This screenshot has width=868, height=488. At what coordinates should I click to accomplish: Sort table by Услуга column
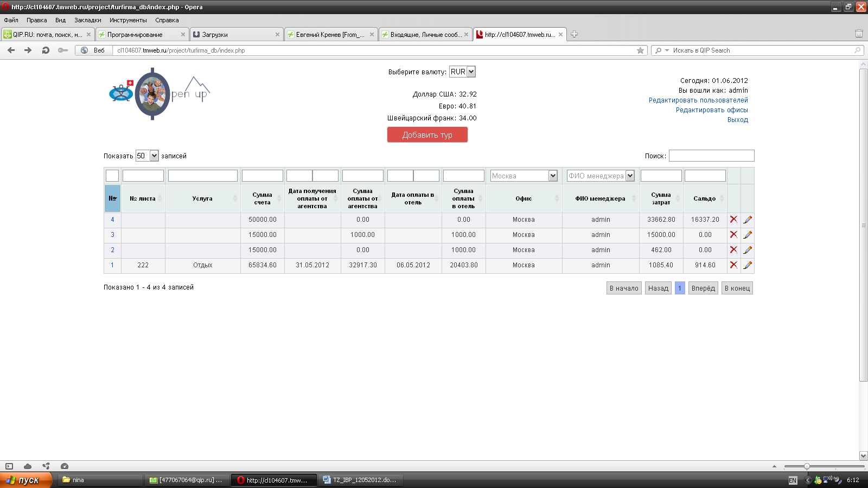[x=203, y=198]
